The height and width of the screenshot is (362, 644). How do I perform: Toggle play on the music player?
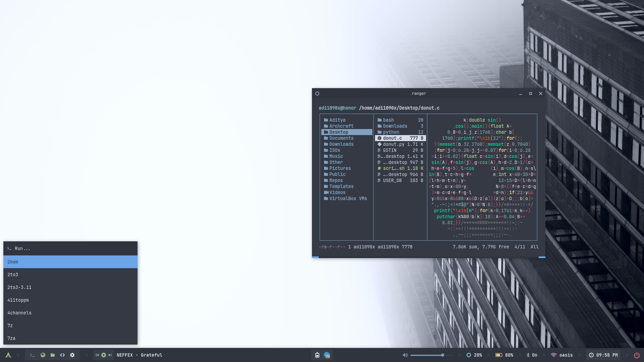104,355
